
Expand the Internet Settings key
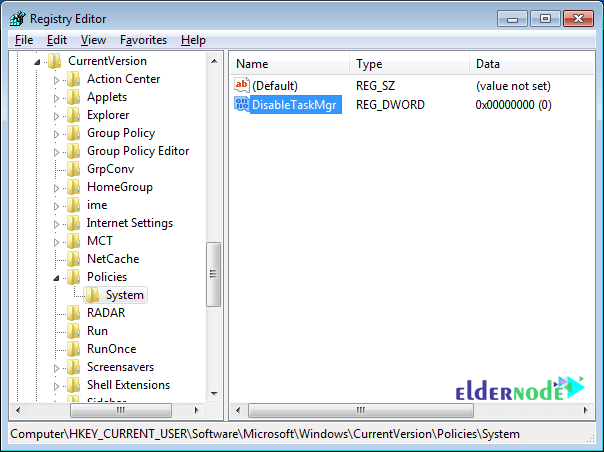pyautogui.click(x=56, y=223)
